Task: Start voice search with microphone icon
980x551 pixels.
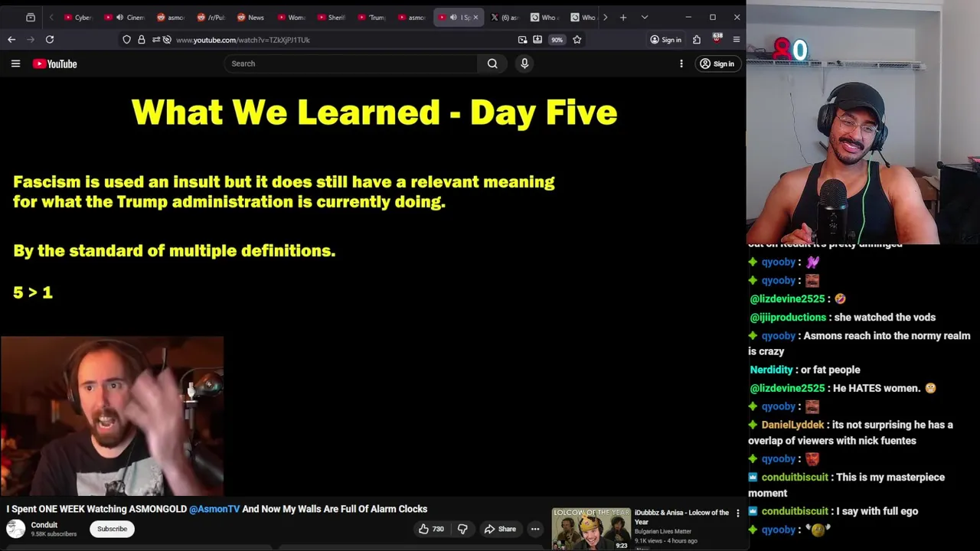Action: (x=524, y=64)
